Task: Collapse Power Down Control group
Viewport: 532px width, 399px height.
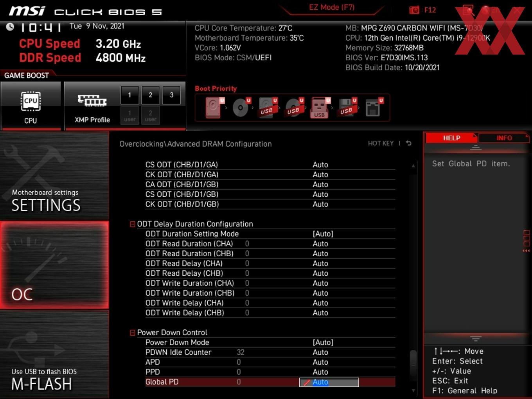Action: (133, 332)
